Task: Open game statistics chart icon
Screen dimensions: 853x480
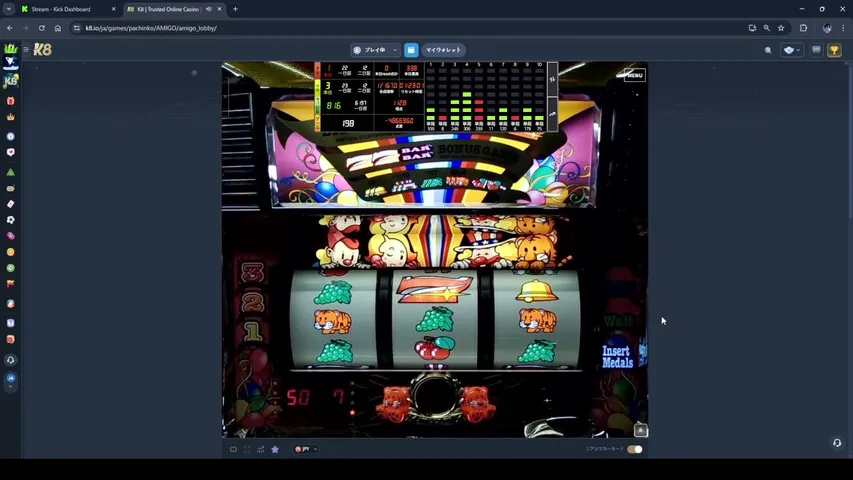Action: click(x=261, y=449)
